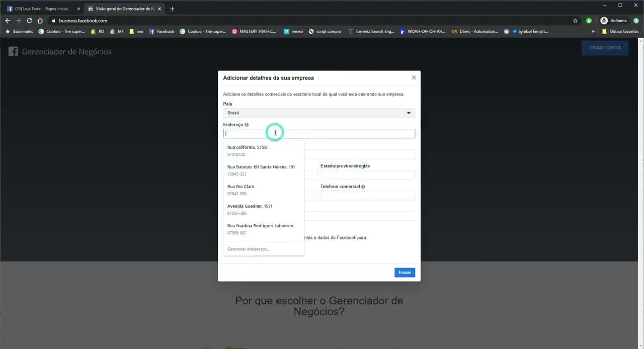Screen dimensions: 644x349
Task: Open the new tab plus button
Action: click(x=172, y=9)
